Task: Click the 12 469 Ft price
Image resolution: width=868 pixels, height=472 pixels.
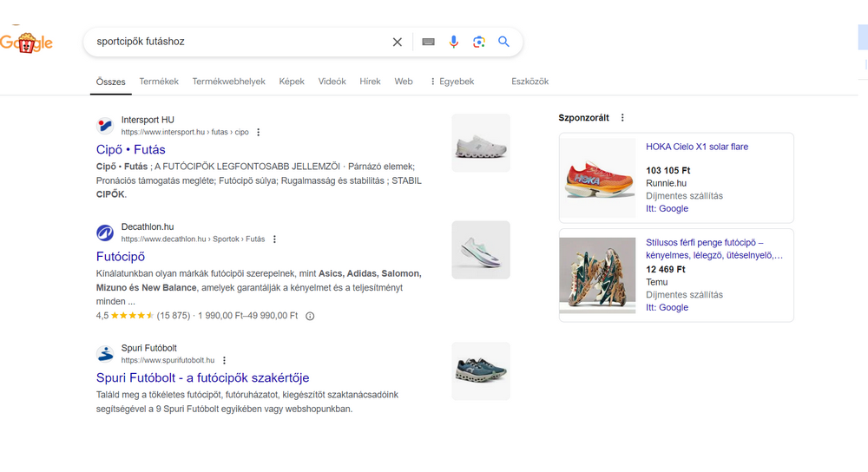Action: pos(666,270)
